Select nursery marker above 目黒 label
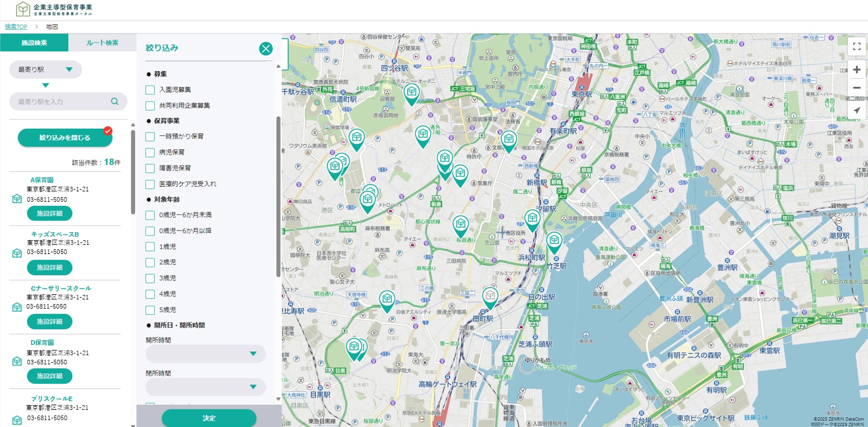868x427 pixels. [x=354, y=349]
